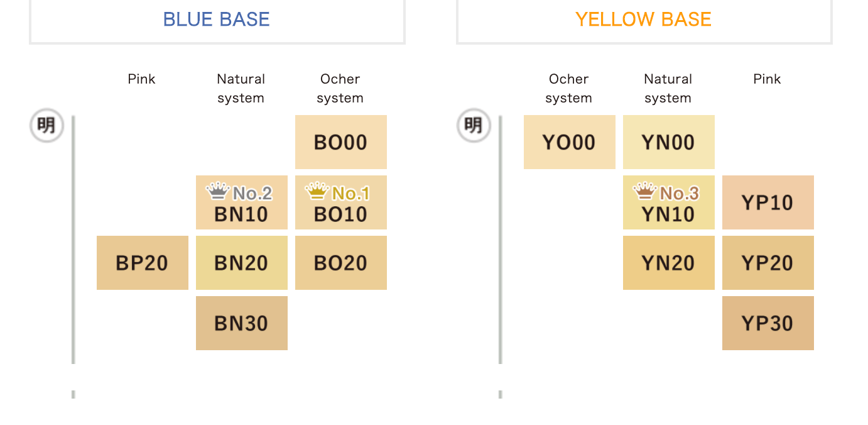Select the YN00 light shade
The height and width of the screenshot is (425, 868).
coord(668,142)
